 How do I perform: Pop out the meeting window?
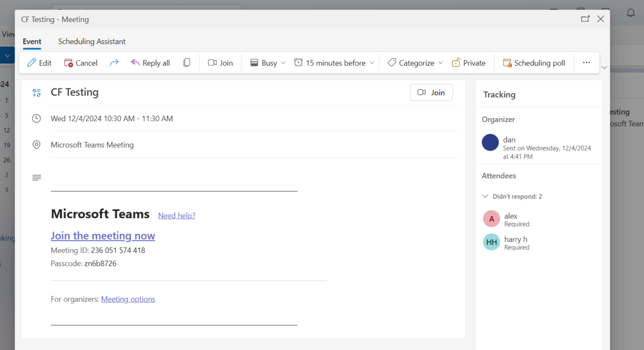point(585,19)
